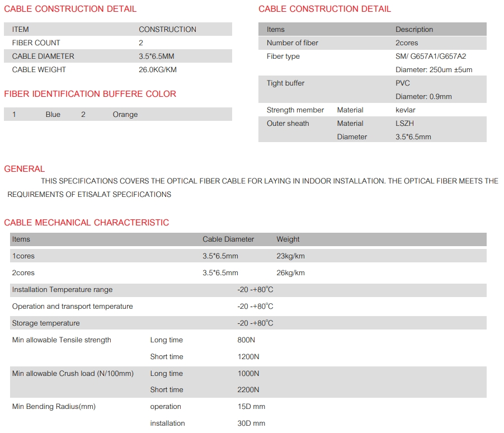Click the 800N long time tensile value
This screenshot has width=504, height=433.
pos(248,340)
